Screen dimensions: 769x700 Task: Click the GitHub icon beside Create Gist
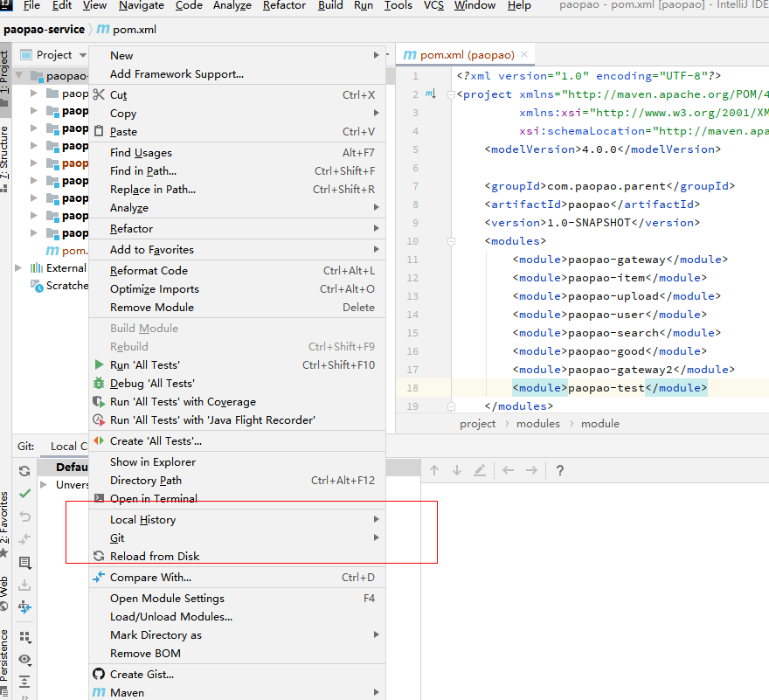[99, 674]
